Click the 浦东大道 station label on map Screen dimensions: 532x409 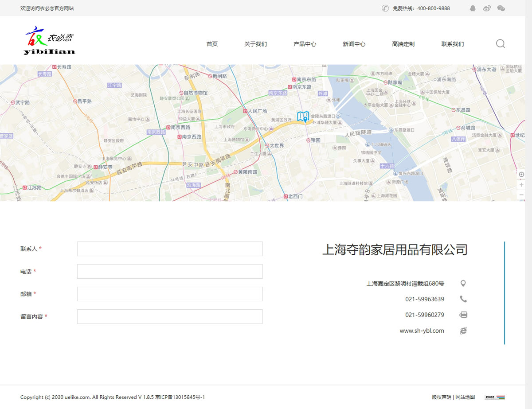point(486,70)
